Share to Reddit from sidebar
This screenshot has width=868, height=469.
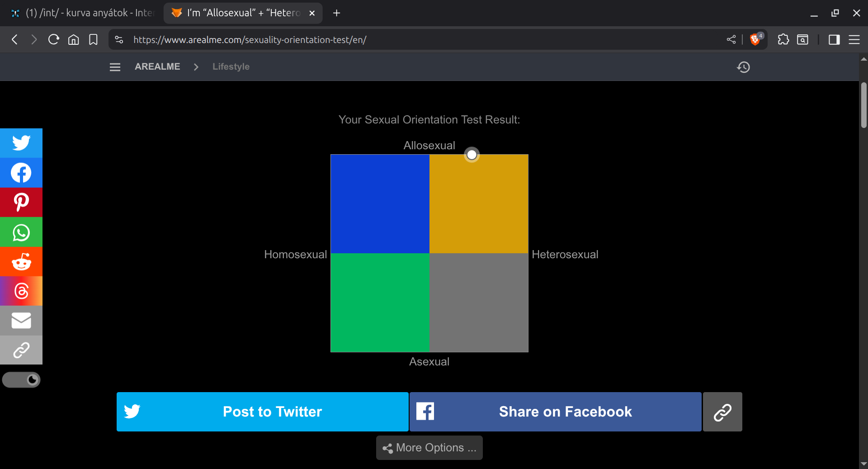21,261
